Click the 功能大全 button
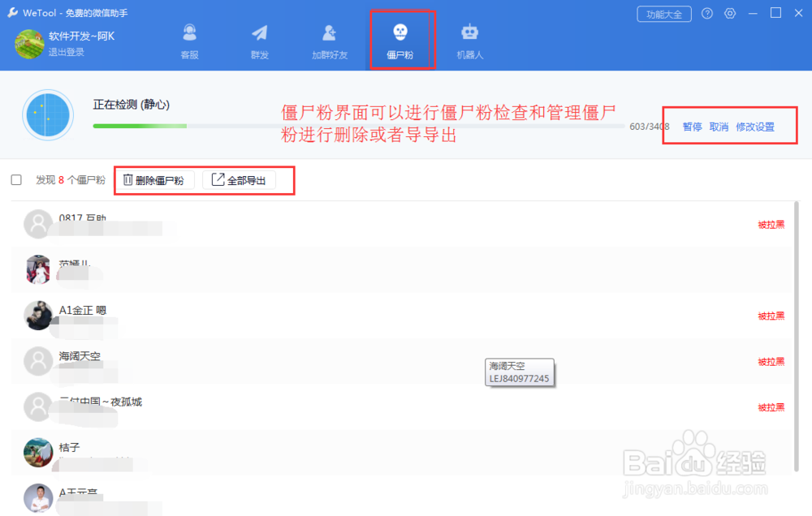The height and width of the screenshot is (516, 812). tap(664, 14)
